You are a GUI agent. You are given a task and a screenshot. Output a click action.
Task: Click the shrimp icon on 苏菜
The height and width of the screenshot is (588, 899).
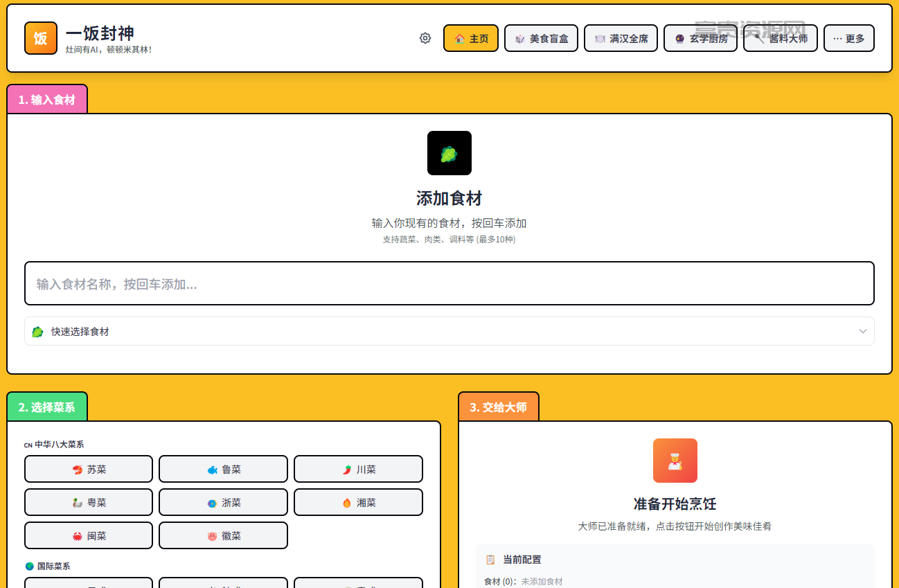pos(78,470)
